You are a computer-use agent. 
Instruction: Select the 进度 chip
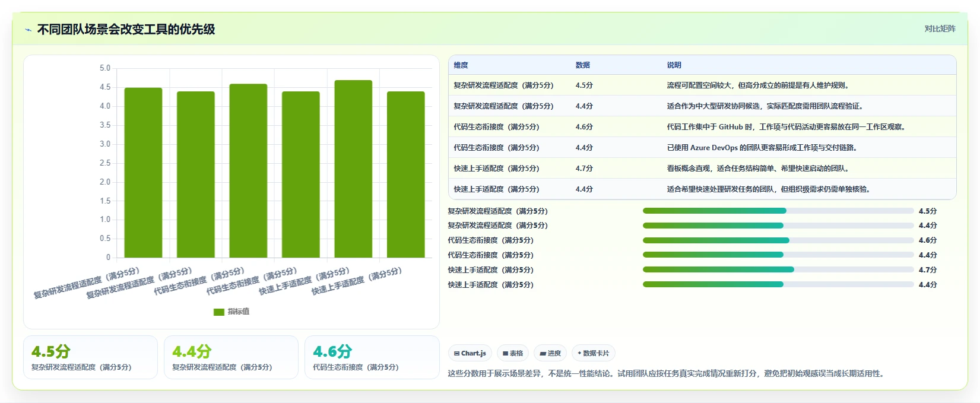pos(550,353)
